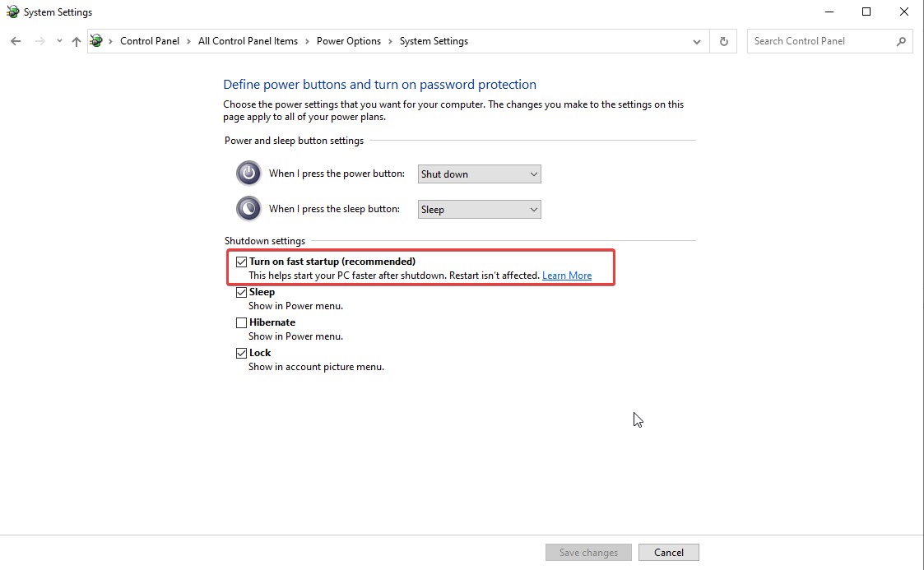Click the up one level arrow

(x=76, y=40)
